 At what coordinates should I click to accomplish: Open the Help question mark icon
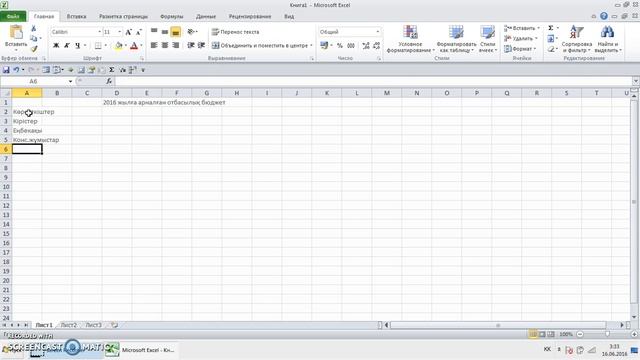[604, 16]
